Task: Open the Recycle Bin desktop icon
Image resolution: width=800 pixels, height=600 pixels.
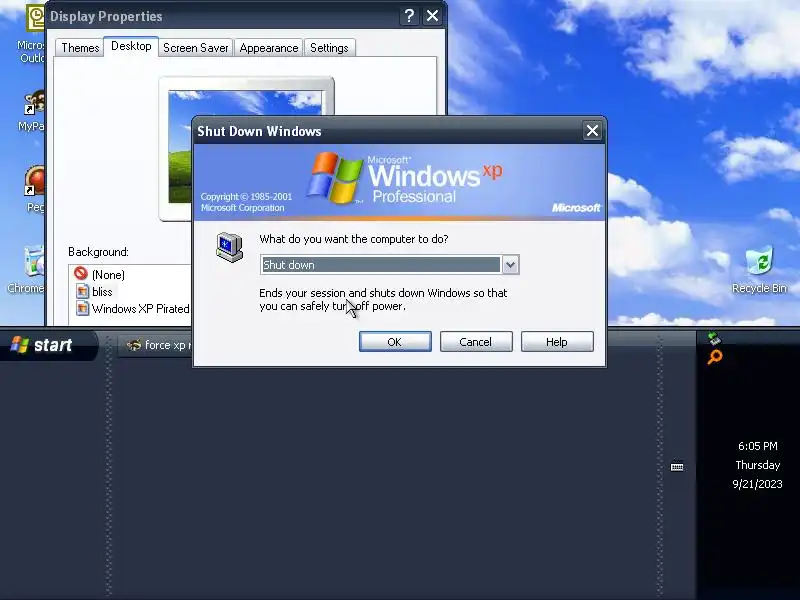Action: tap(759, 270)
